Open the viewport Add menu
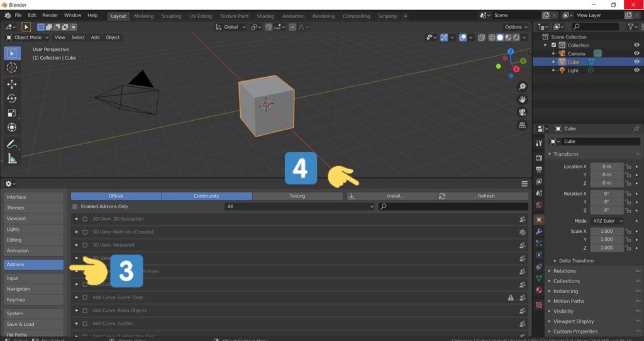The width and height of the screenshot is (644, 341). [96, 37]
